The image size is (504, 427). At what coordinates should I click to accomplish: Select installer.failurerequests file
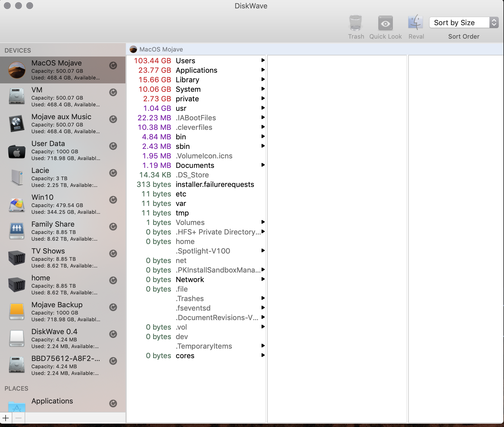point(196,184)
